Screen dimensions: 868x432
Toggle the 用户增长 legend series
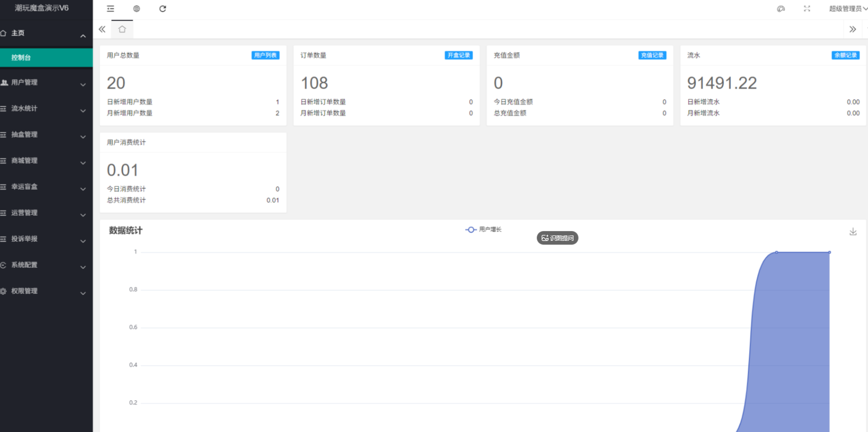(x=484, y=230)
